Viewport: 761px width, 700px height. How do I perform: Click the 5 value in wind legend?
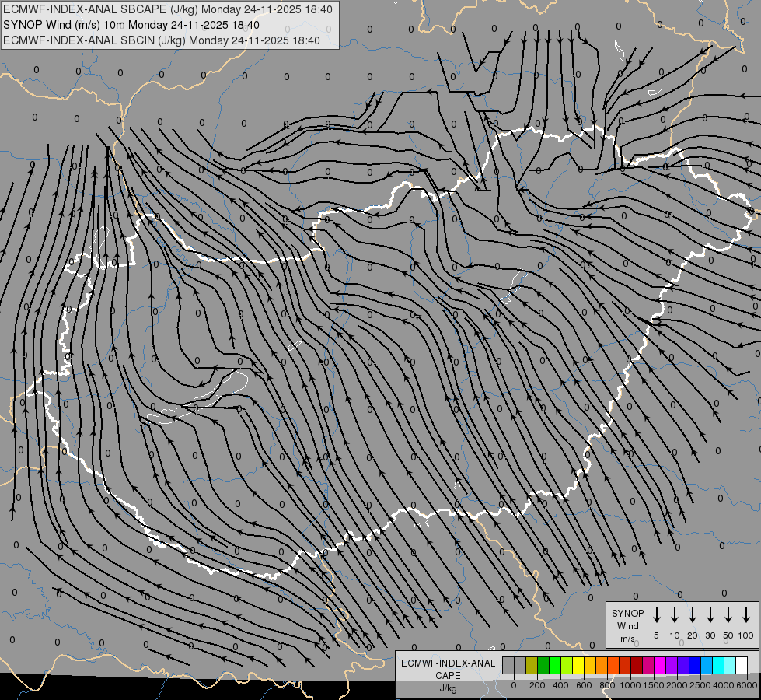pos(656,635)
